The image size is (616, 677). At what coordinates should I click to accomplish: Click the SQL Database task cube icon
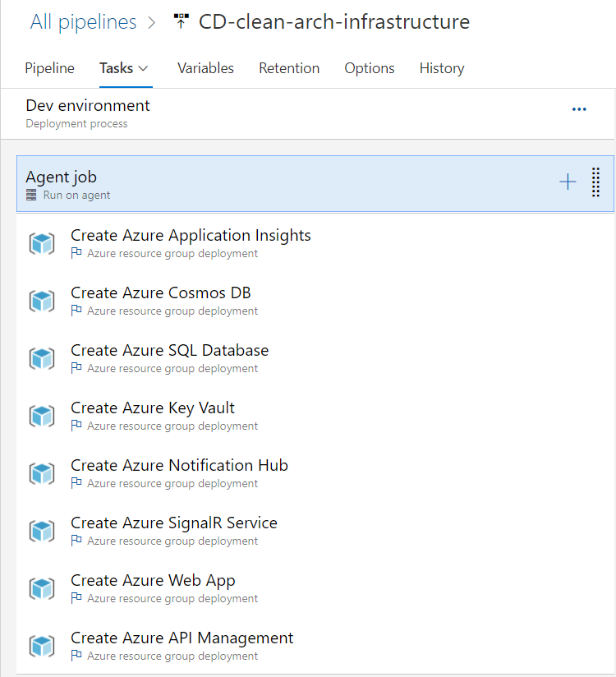(42, 358)
